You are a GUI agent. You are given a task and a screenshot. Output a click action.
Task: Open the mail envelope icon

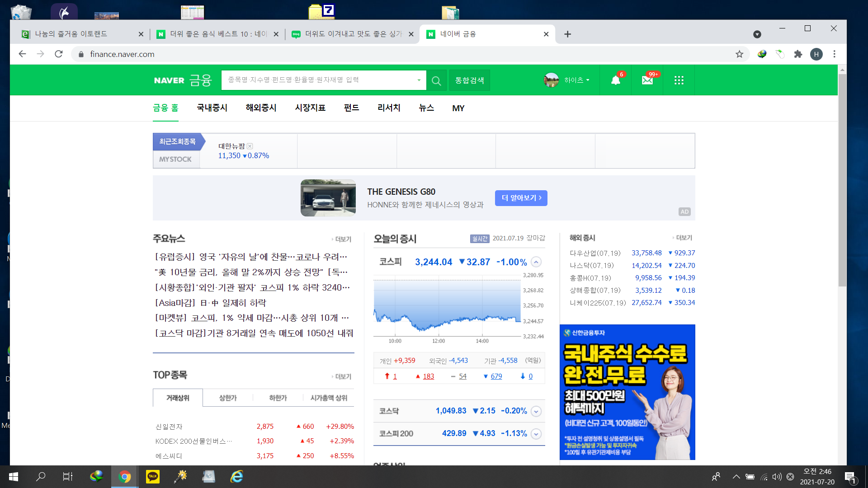(x=647, y=80)
